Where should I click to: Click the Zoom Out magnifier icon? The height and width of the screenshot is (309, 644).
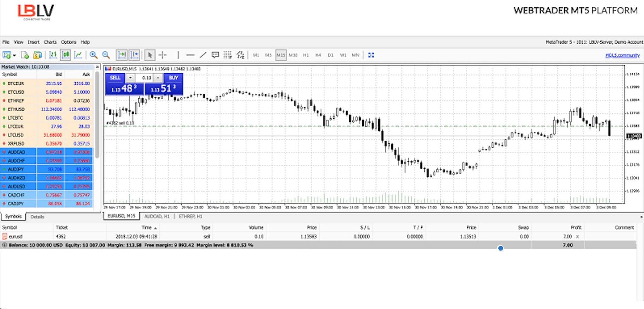click(106, 55)
